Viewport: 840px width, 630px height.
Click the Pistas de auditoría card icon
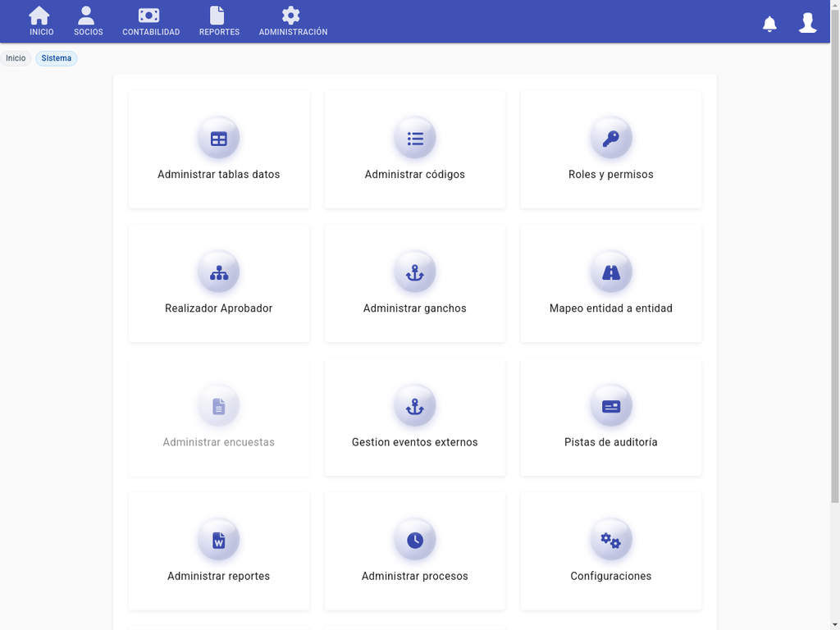[x=611, y=406]
